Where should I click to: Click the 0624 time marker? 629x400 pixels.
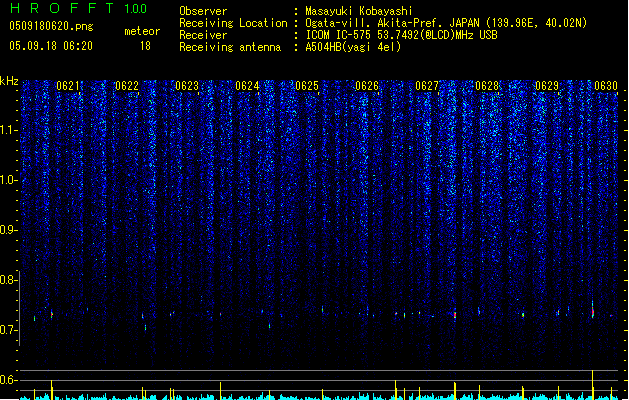247,86
